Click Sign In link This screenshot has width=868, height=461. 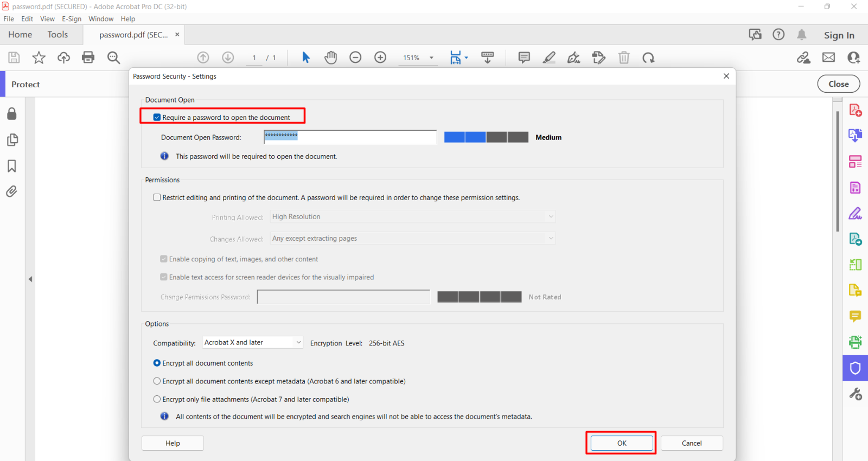tap(839, 35)
